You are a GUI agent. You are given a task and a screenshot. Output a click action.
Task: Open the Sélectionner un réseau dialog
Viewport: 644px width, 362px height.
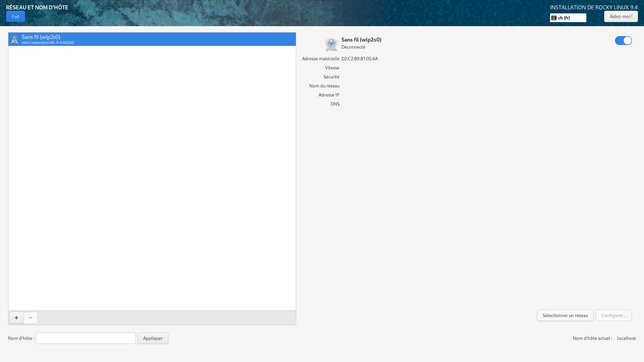(565, 315)
